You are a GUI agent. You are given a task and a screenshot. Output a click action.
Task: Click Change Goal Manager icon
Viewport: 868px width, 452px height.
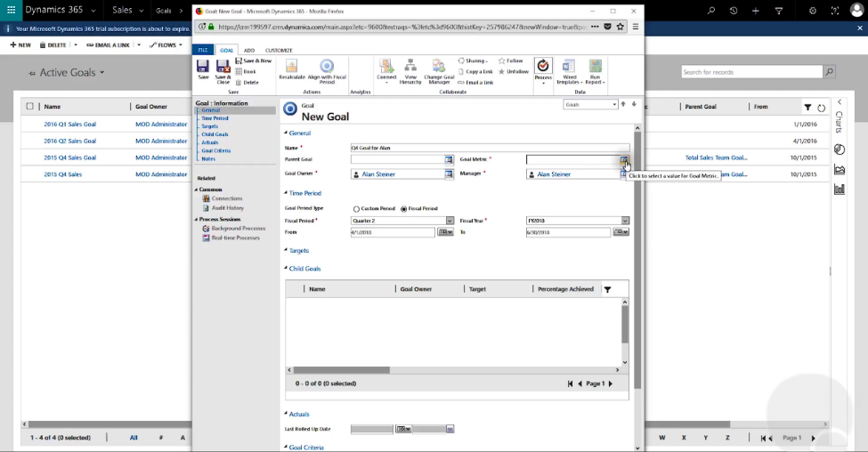click(438, 67)
